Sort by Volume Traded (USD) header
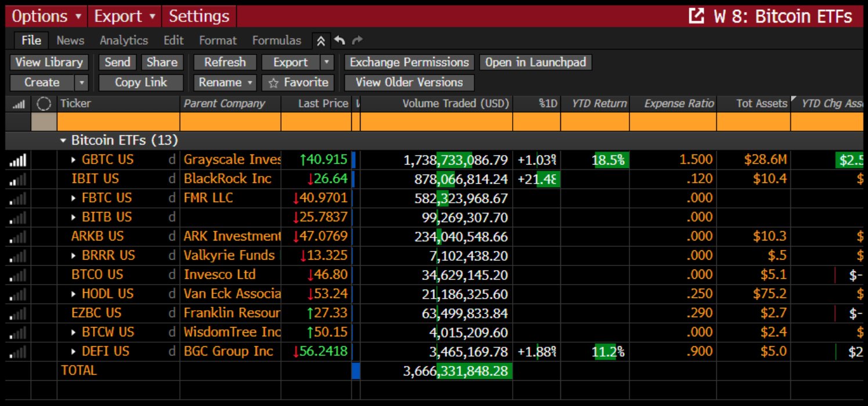This screenshot has height=406, width=868. click(x=437, y=103)
